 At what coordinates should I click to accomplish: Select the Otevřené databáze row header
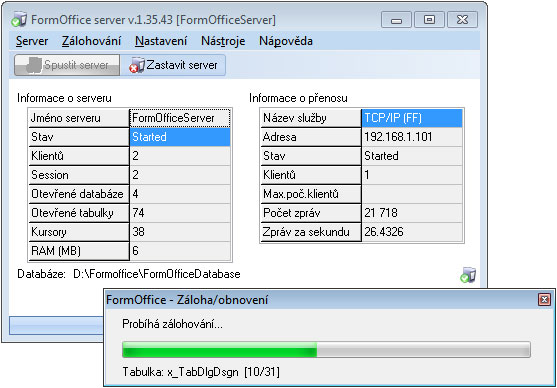(x=79, y=194)
